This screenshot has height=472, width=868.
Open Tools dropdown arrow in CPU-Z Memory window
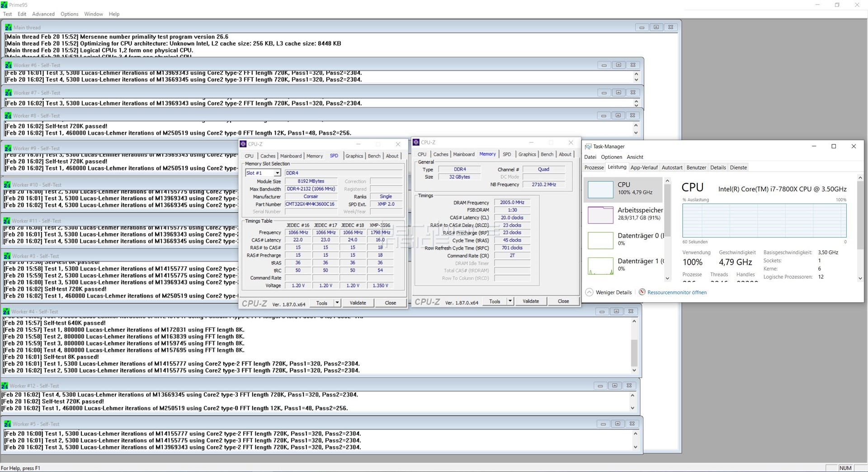[510, 301]
